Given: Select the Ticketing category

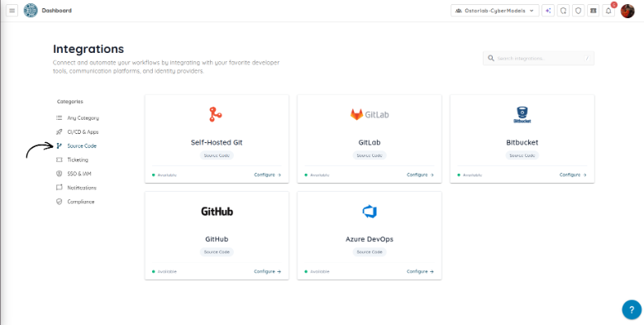Looking at the screenshot, I should 72,160.
